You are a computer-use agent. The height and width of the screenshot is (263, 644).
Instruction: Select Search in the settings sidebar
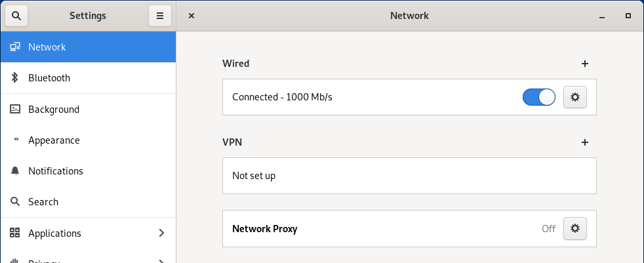43,202
